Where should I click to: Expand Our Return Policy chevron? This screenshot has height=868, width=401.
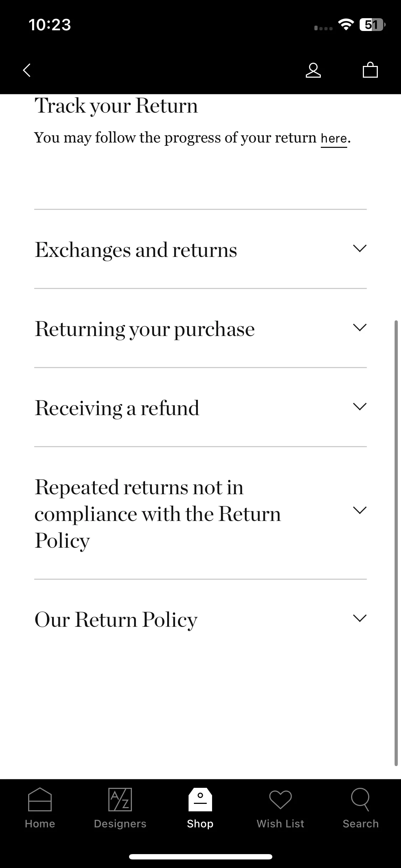pyautogui.click(x=360, y=618)
